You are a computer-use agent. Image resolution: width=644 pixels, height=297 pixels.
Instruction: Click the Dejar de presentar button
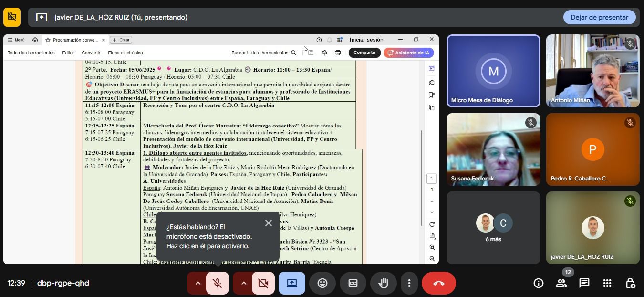click(x=599, y=17)
